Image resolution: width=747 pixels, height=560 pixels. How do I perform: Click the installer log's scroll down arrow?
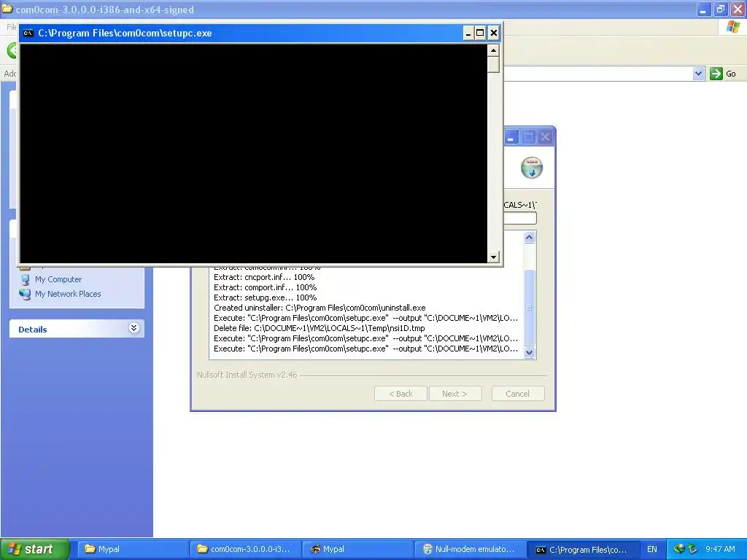click(530, 353)
